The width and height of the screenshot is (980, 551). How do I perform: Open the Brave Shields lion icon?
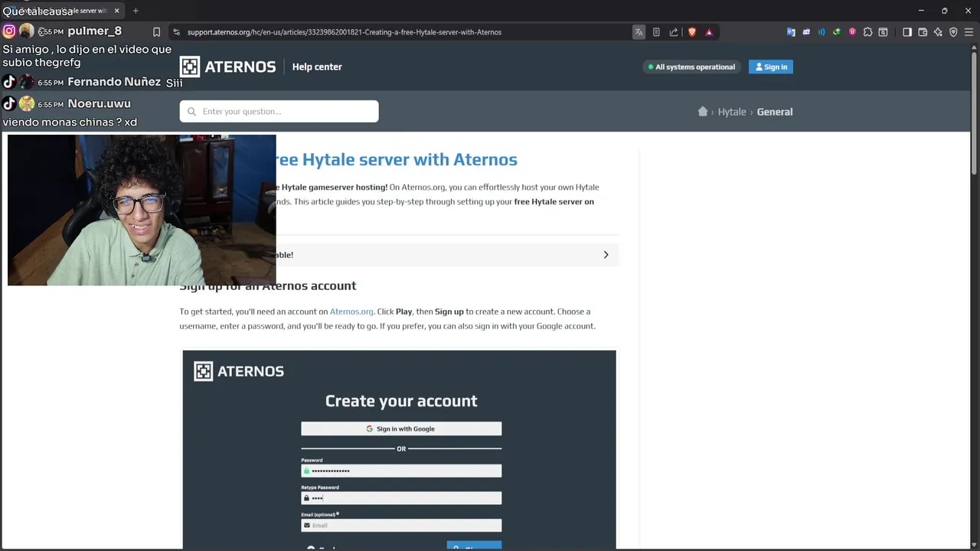(x=692, y=32)
